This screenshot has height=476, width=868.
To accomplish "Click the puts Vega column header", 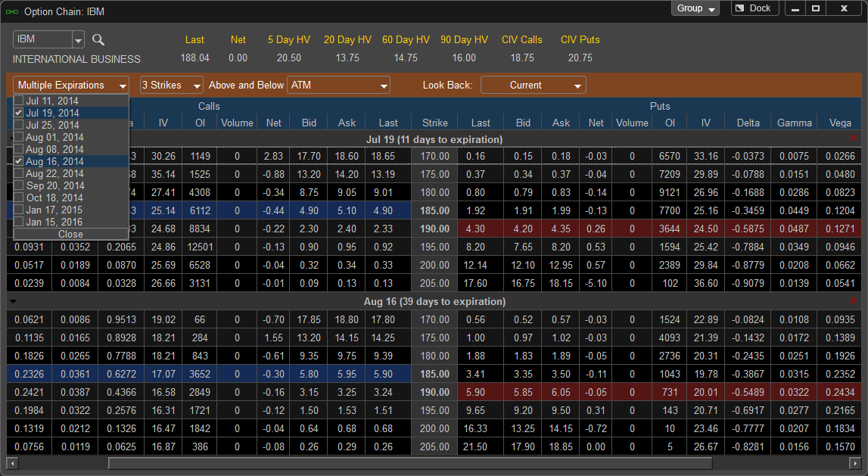I will [x=840, y=123].
